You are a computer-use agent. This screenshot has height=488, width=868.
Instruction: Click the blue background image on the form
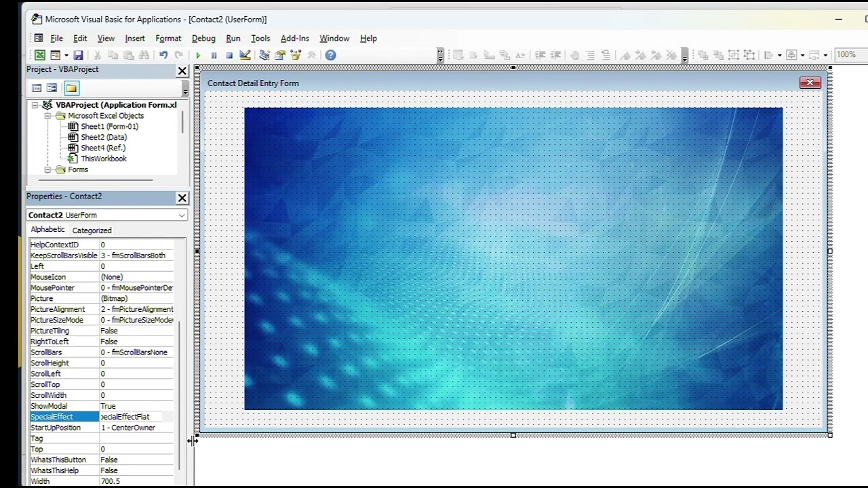(x=513, y=258)
